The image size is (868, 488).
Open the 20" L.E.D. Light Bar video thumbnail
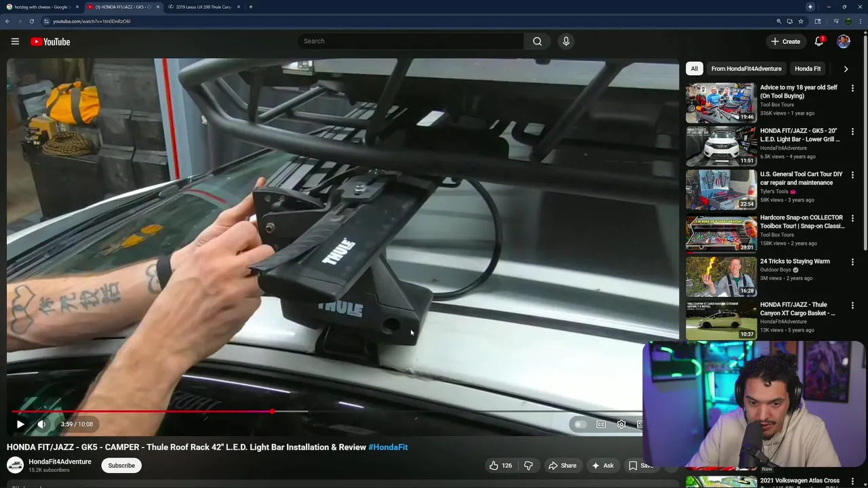pyautogui.click(x=721, y=146)
